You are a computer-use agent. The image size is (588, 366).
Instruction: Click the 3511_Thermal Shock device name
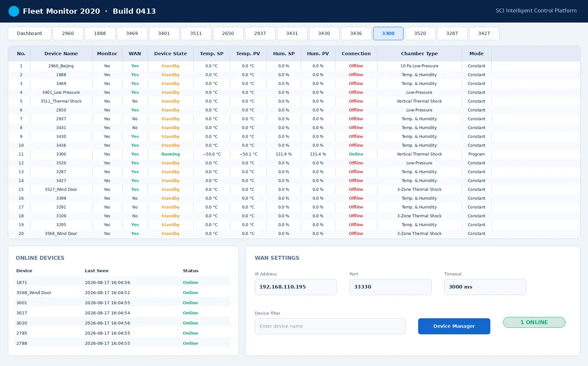[x=61, y=101]
